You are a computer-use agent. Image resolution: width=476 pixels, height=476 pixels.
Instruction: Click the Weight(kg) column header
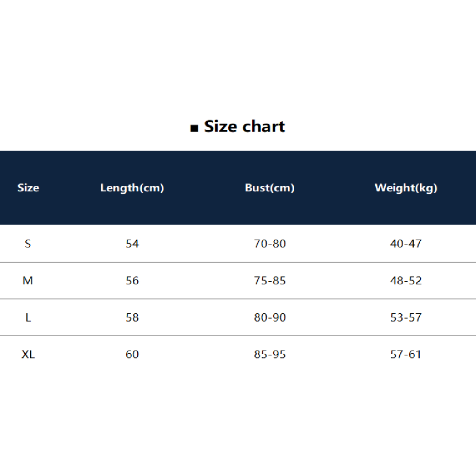pyautogui.click(x=406, y=188)
